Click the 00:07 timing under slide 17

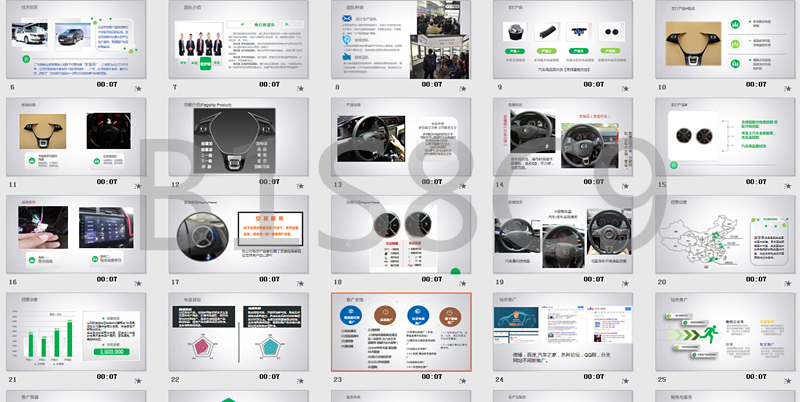tap(269, 279)
